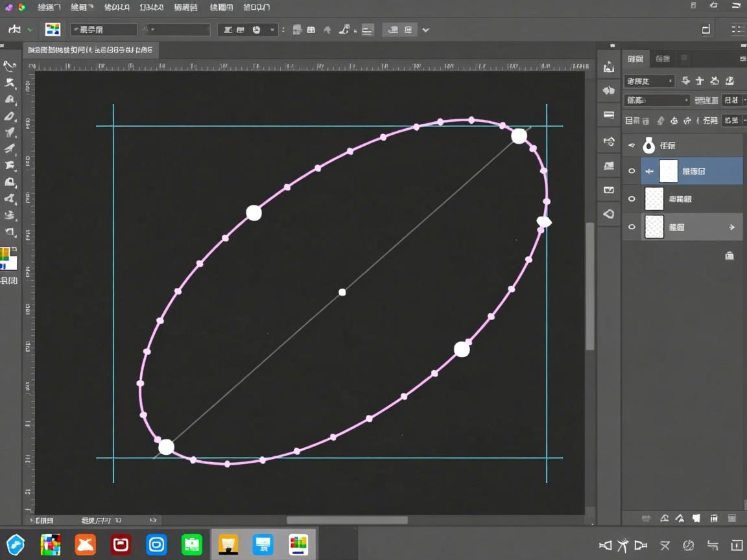Viewport: 747px width, 560px height.
Task: Toggle visibility of the bottom layer
Action: coord(632,227)
